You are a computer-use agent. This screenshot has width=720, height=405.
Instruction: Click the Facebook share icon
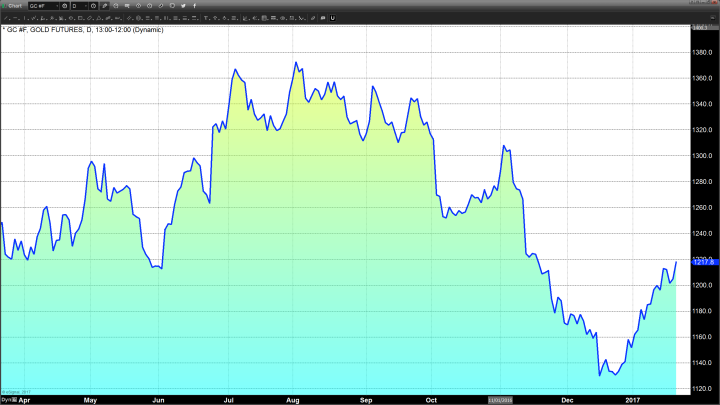click(195, 6)
